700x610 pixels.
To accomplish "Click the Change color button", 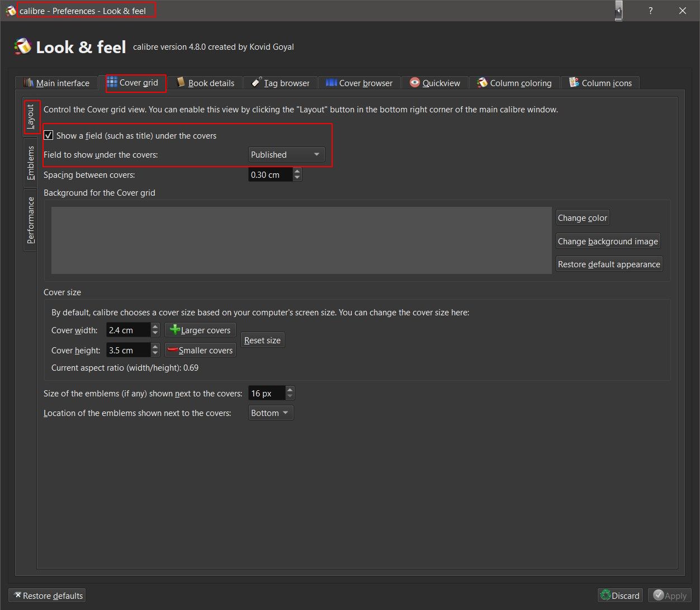I will point(583,217).
